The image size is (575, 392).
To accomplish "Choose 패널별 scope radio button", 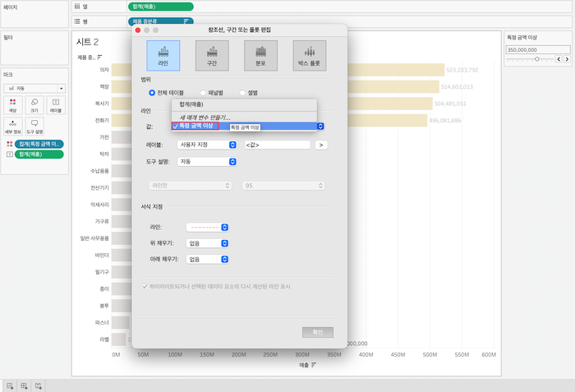I will pos(203,93).
